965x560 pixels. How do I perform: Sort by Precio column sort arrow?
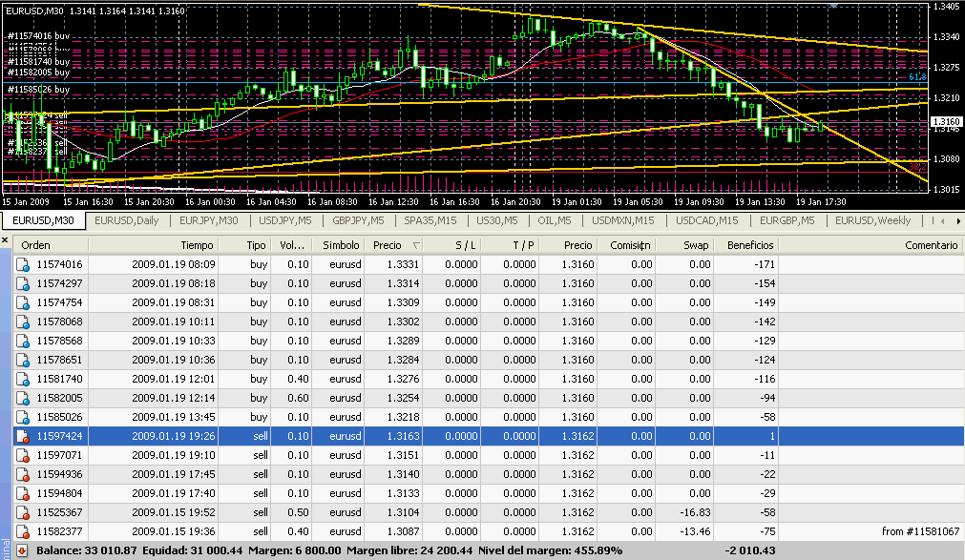point(416,245)
